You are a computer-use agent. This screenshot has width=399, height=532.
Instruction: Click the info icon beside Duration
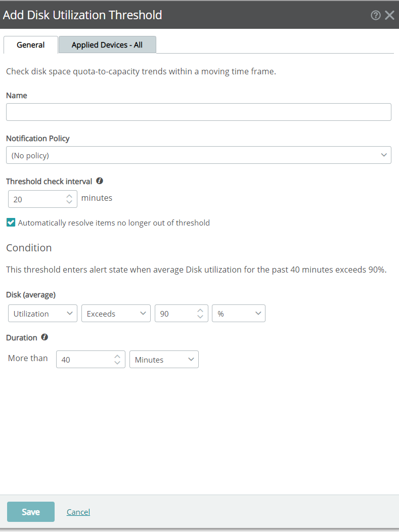pos(45,337)
